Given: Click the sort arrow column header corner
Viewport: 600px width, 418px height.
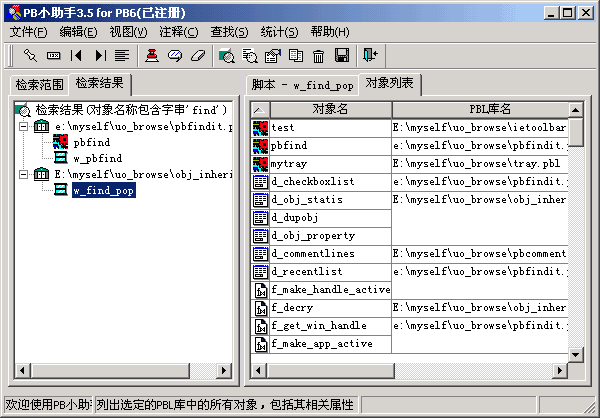Looking at the screenshot, I should [x=259, y=109].
